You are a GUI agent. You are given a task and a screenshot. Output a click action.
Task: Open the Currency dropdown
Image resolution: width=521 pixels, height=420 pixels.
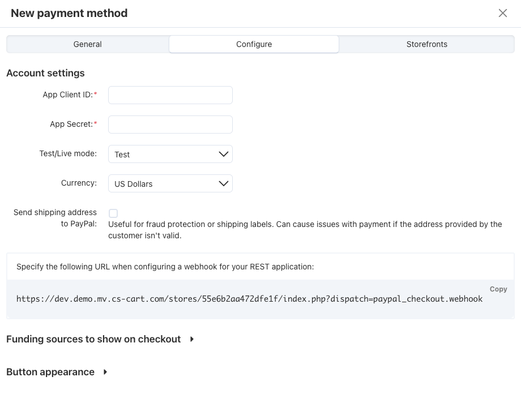coord(170,183)
